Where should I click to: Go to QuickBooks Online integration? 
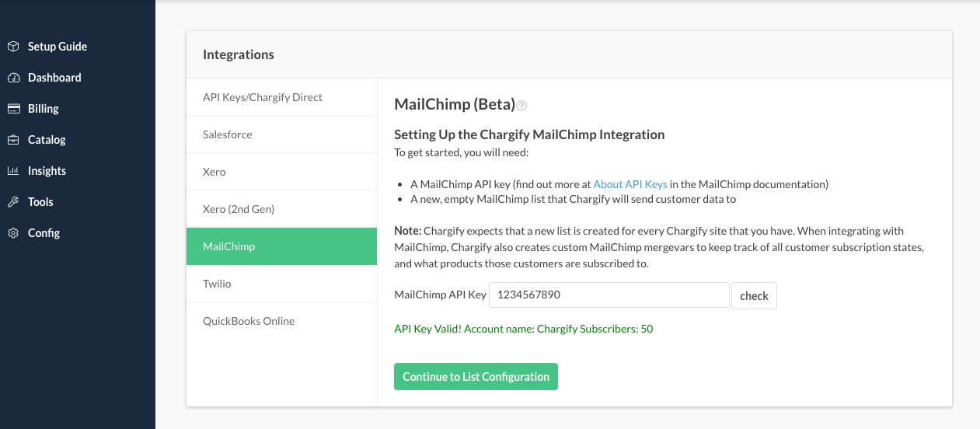click(249, 321)
